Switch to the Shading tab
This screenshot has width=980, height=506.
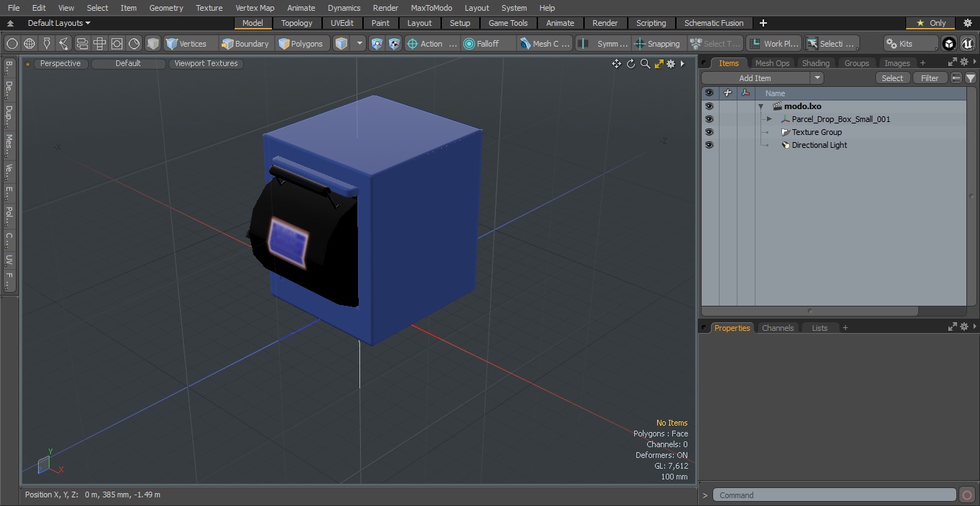(816, 63)
